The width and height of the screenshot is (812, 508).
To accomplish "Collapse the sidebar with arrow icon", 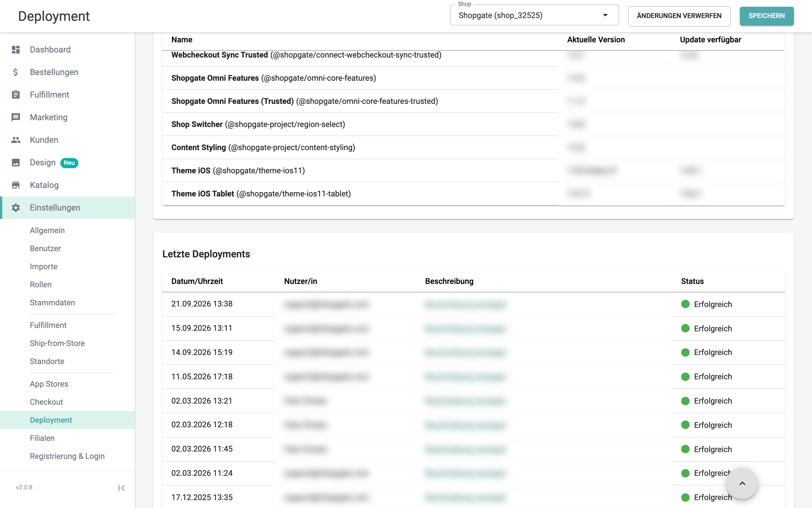I will click(x=122, y=488).
